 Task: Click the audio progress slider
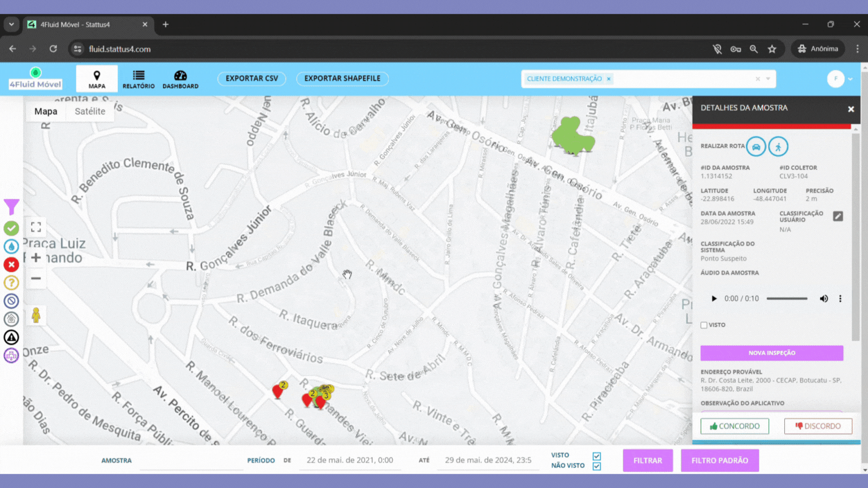pyautogui.click(x=787, y=299)
